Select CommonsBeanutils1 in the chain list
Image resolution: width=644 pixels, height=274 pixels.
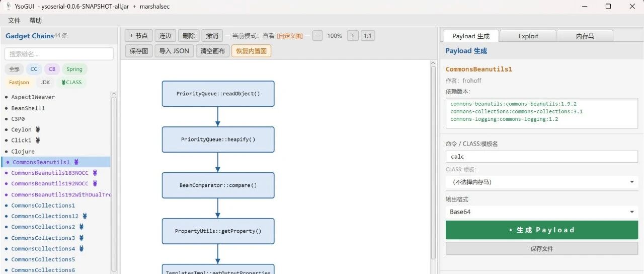(x=56, y=162)
